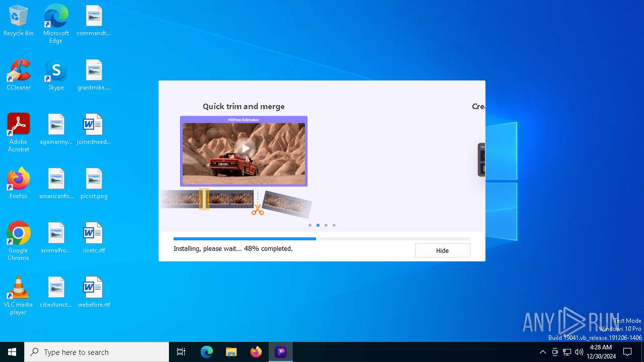Open the clock showing 4:28 AM
The height and width of the screenshot is (362, 644).
[601, 352]
